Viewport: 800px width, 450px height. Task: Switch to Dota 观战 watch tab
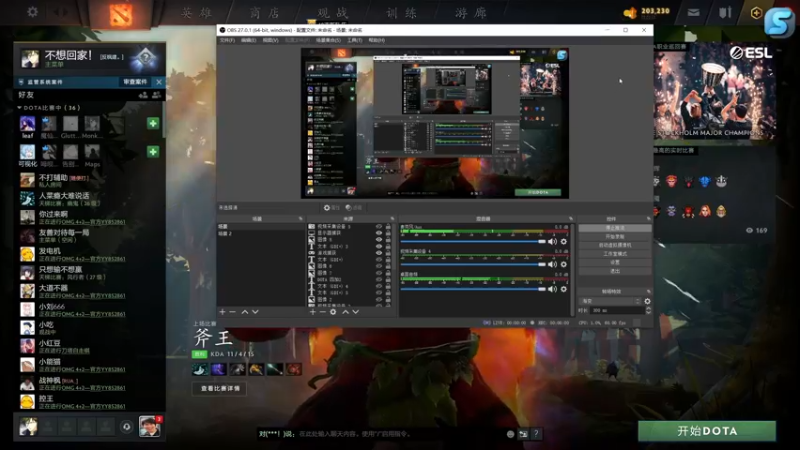(x=333, y=13)
